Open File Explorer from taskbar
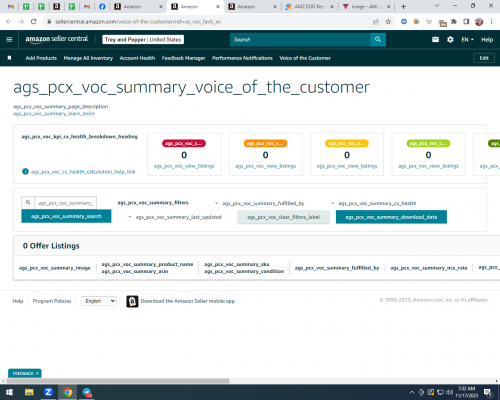500x400 pixels. click(x=29, y=392)
